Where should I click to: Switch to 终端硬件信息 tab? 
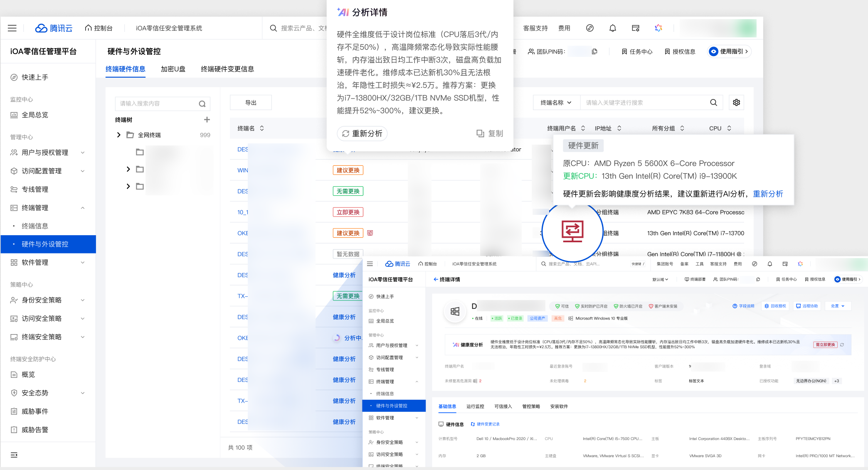tap(125, 69)
